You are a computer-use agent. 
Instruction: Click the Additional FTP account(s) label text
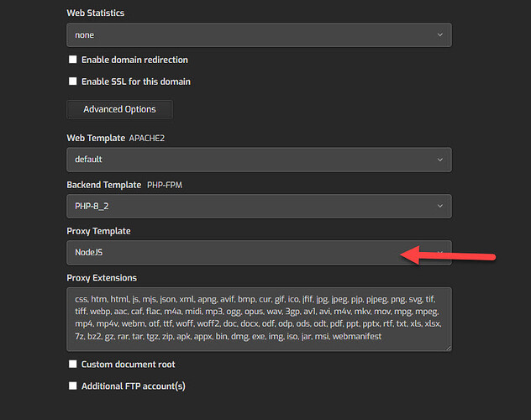click(133, 386)
